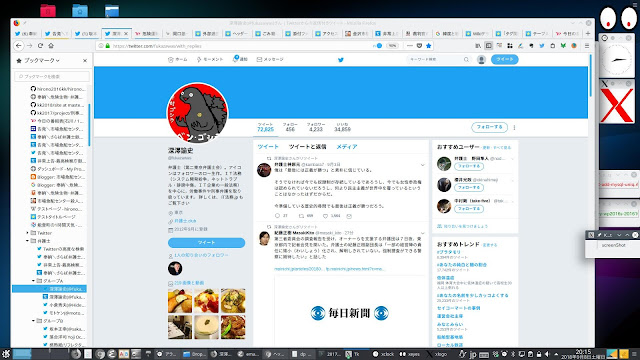640x360 pixels.
Task: Open メッセージ in the Twitter nav
Action: click(x=270, y=60)
